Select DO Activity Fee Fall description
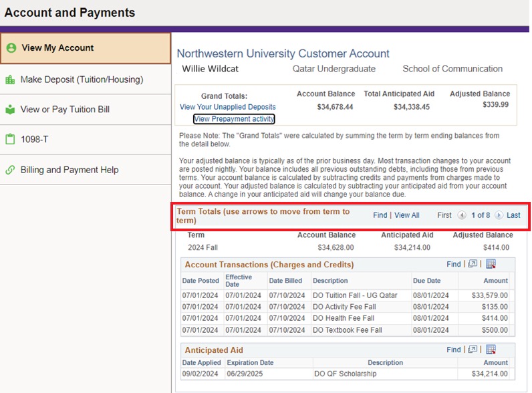This screenshot has width=532, height=393. pyautogui.click(x=344, y=307)
